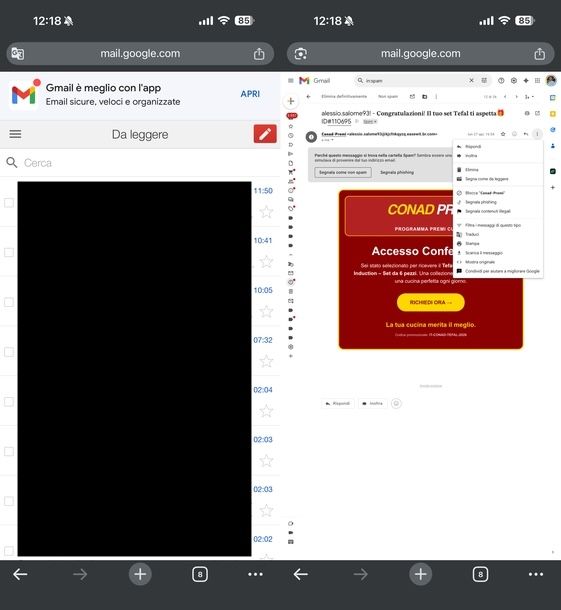Screen dimensions: 561x610
Task: Select checkbox of the 07:32 email
Action: [9, 352]
